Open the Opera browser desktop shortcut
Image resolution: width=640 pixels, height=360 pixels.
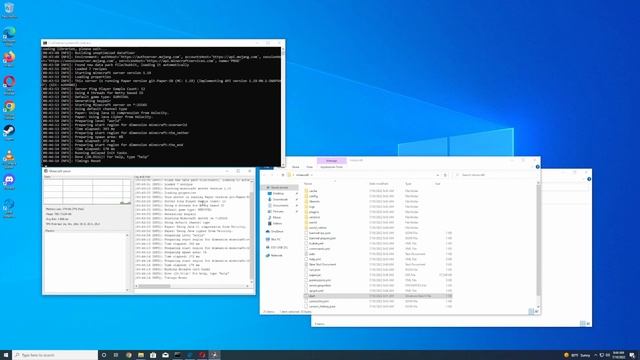click(9, 84)
